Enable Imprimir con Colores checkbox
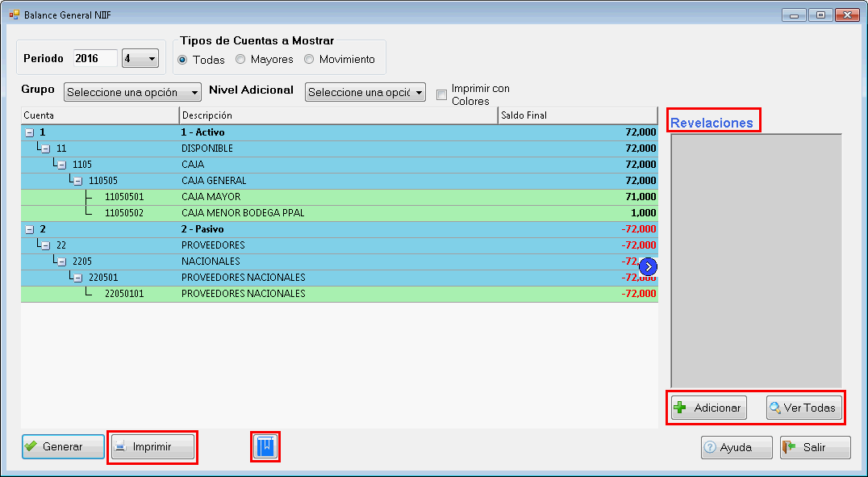Image resolution: width=868 pixels, height=477 pixels. [441, 94]
